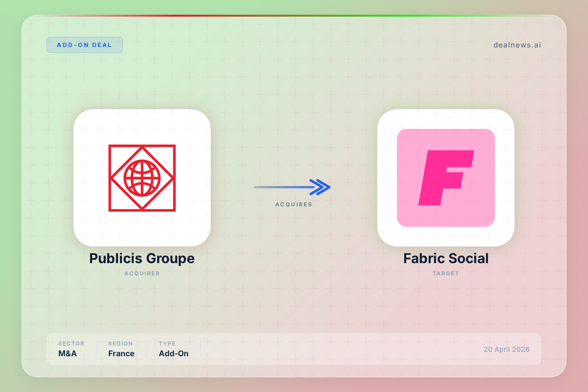This screenshot has height=392, width=588.
Task: Click the TYPE heading in footer
Action: click(x=167, y=343)
